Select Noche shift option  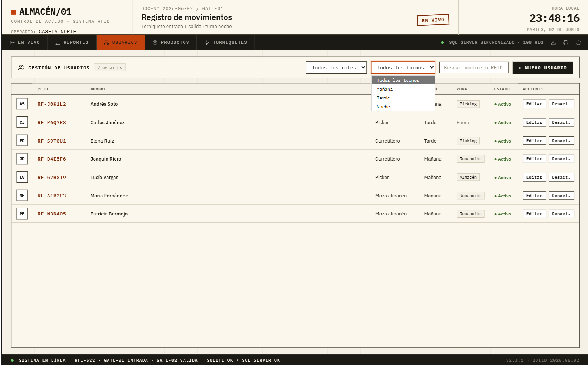pyautogui.click(x=403, y=107)
